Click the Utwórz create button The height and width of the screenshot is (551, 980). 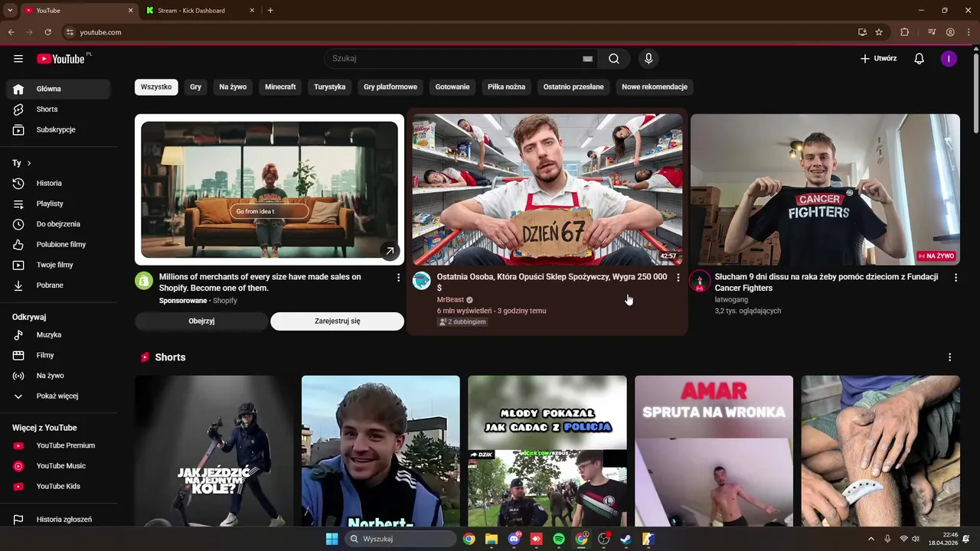click(878, 59)
